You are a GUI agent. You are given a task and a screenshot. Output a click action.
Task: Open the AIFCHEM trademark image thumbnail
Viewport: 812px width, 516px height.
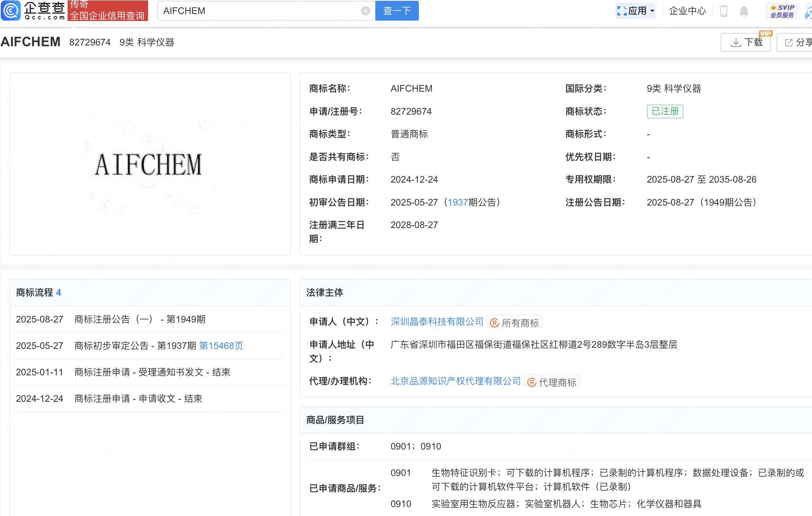pyautogui.click(x=150, y=164)
